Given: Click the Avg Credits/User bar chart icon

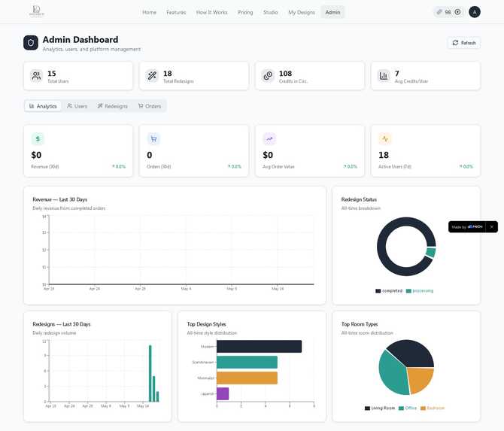Looking at the screenshot, I should coord(384,76).
